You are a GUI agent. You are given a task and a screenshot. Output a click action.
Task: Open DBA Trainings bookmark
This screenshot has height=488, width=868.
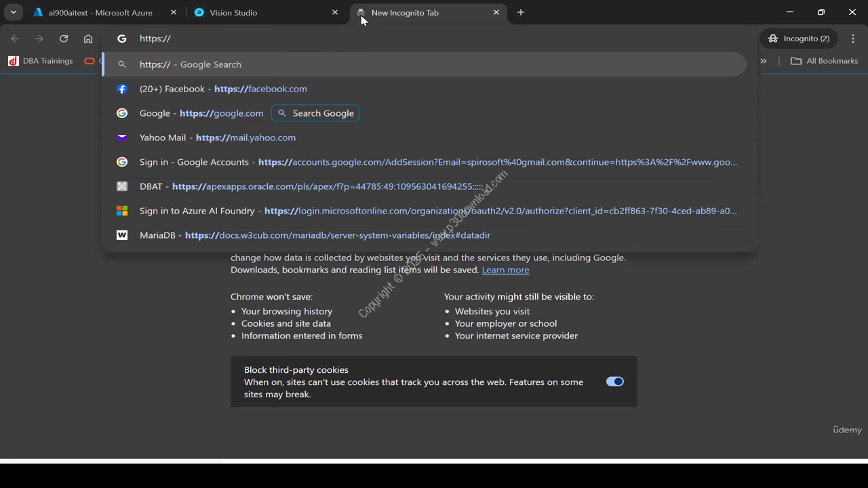pyautogui.click(x=41, y=61)
